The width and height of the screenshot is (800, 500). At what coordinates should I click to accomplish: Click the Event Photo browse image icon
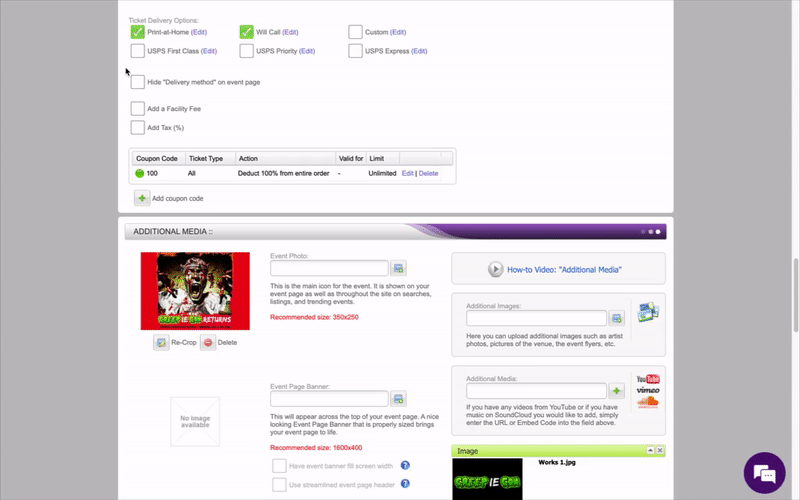click(399, 268)
